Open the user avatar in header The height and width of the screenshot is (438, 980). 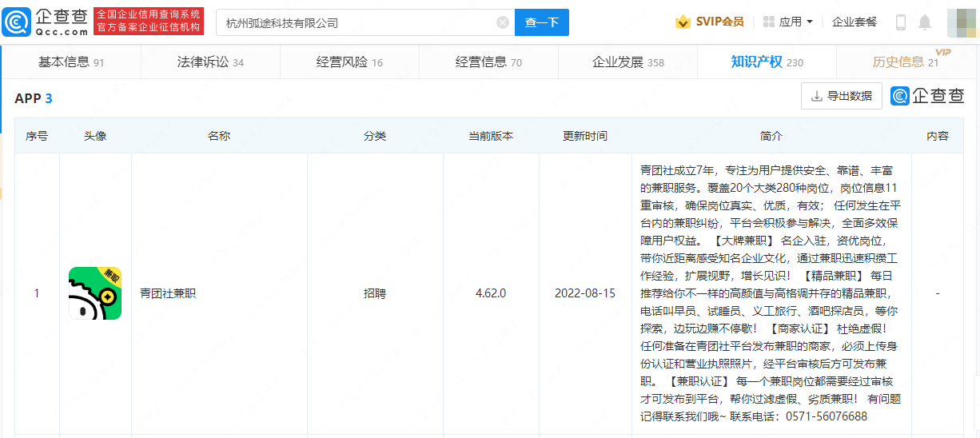point(962,22)
